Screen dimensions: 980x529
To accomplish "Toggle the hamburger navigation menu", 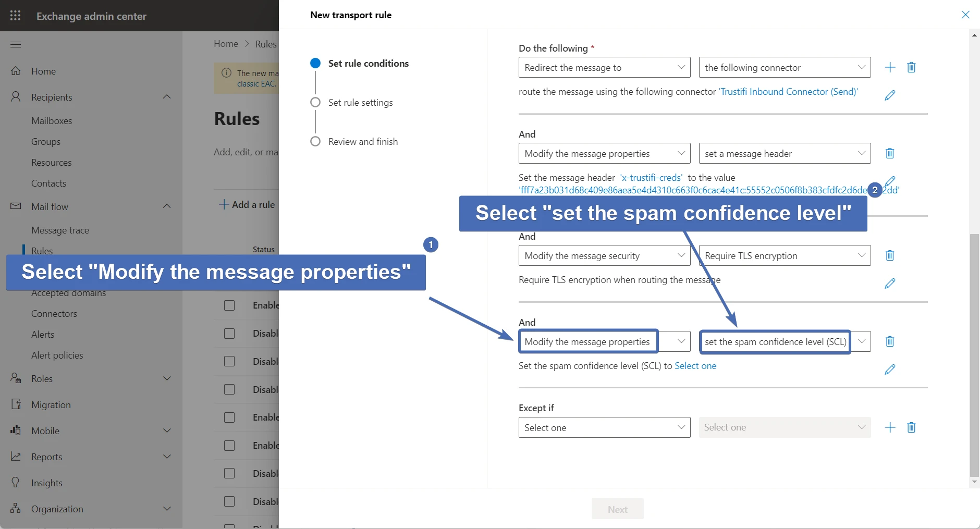I will click(x=16, y=44).
